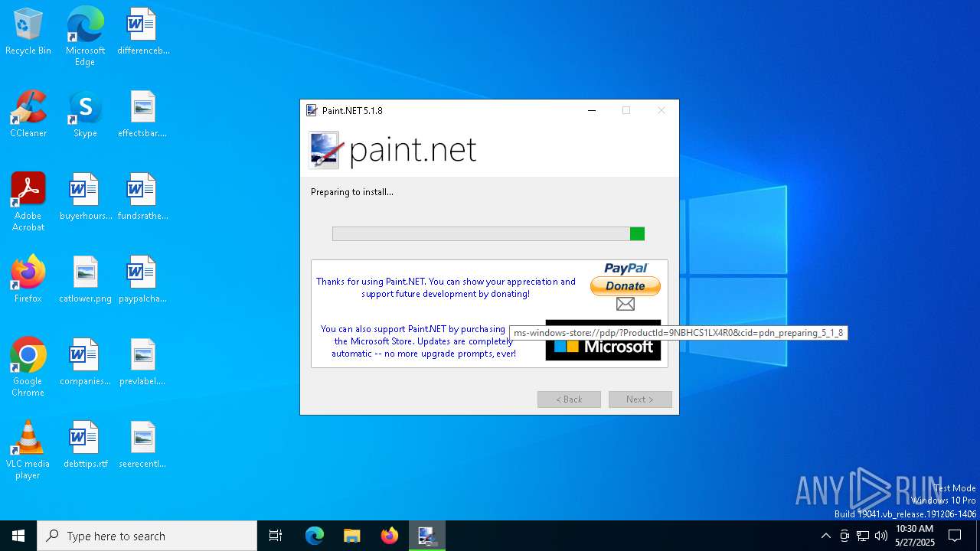The height and width of the screenshot is (551, 980).
Task: Open the notification center icon
Action: pyautogui.click(x=955, y=536)
